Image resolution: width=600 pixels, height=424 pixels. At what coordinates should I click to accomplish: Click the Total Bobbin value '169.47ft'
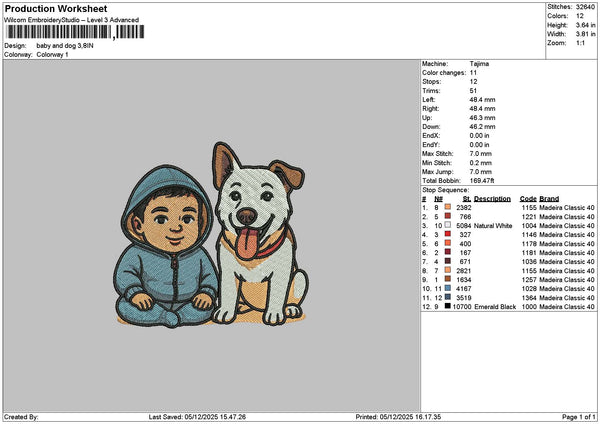tap(482, 181)
